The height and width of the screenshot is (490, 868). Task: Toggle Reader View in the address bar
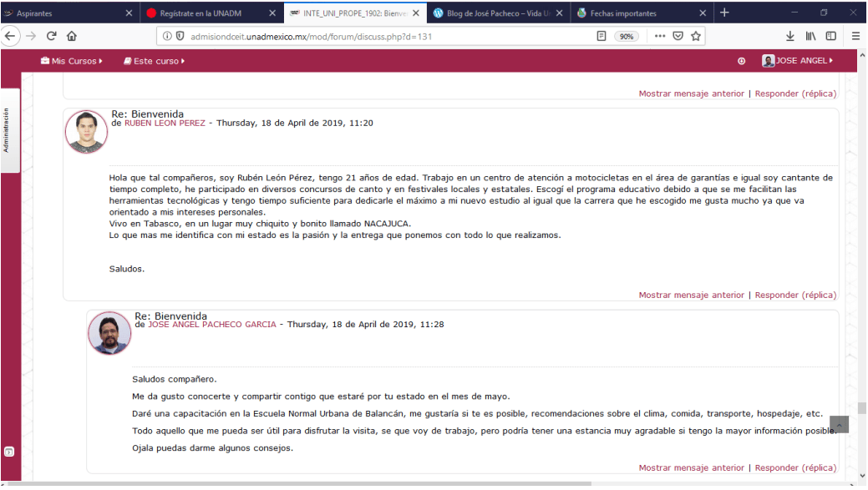click(x=603, y=36)
